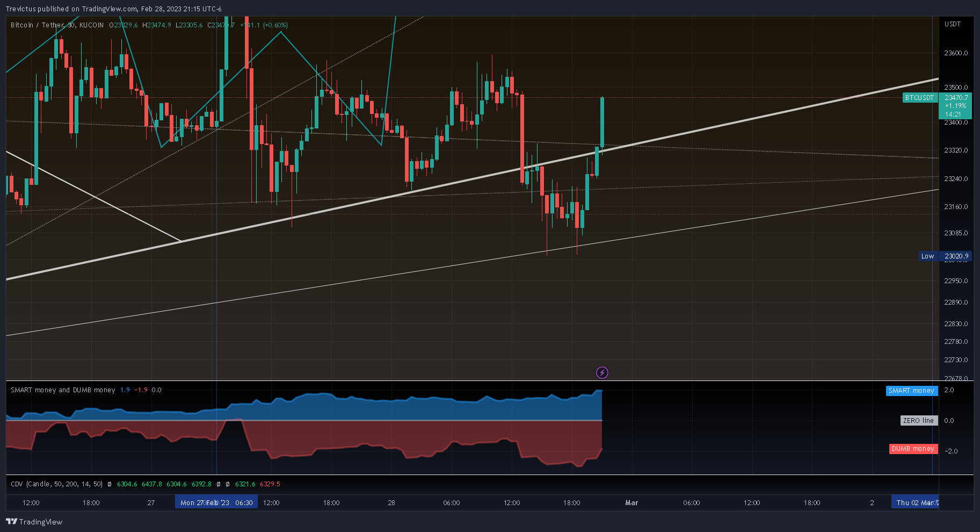The height and width of the screenshot is (532, 980).
Task: Click the SMART money indicator label
Action: pos(911,391)
